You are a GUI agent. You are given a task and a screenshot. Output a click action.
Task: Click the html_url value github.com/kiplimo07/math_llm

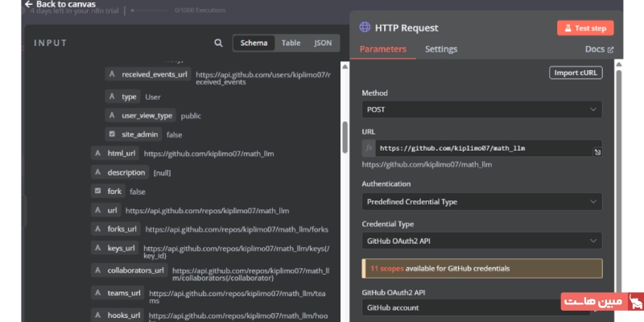tap(208, 154)
